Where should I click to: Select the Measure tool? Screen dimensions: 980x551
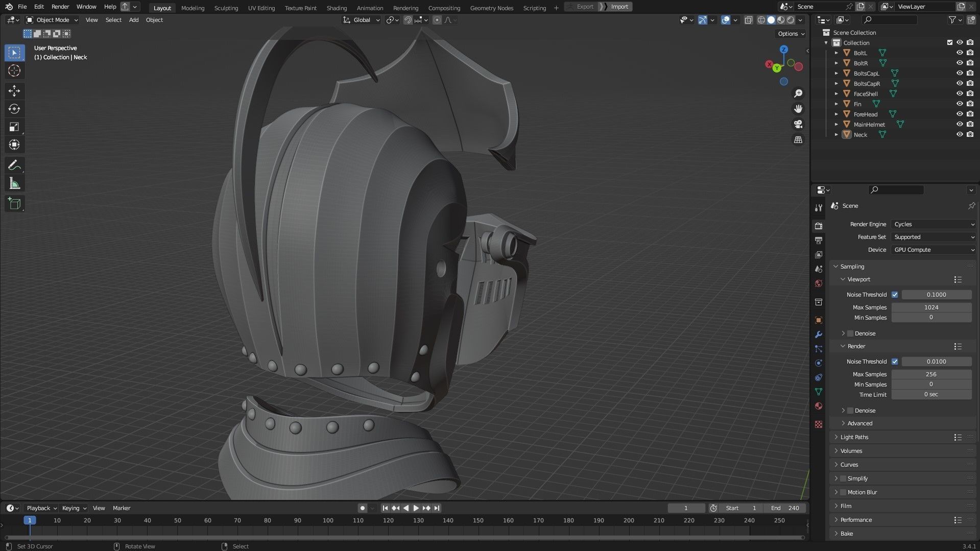click(x=14, y=183)
